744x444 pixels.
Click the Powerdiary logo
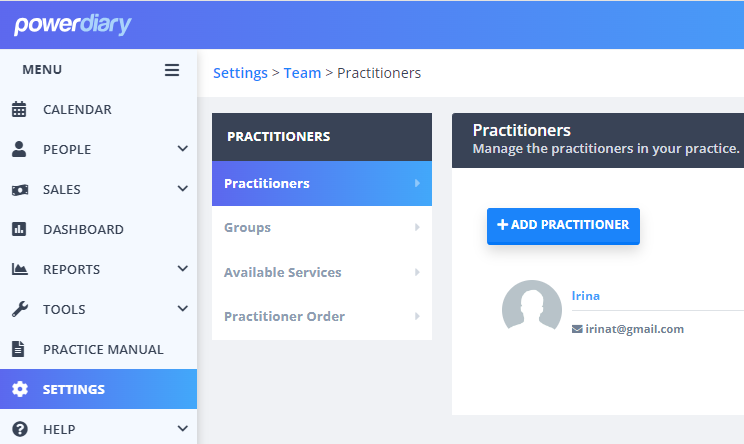(x=73, y=25)
